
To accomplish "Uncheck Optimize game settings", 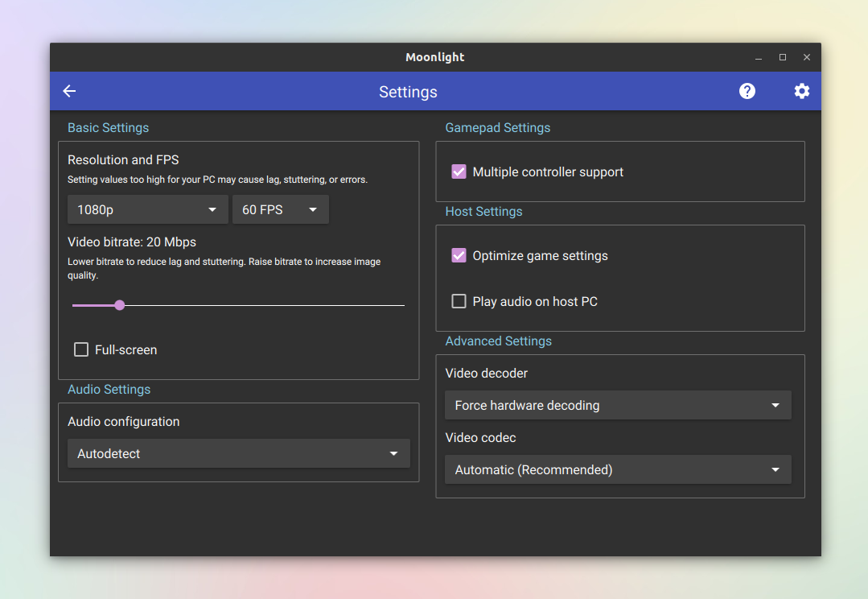I will coord(459,255).
